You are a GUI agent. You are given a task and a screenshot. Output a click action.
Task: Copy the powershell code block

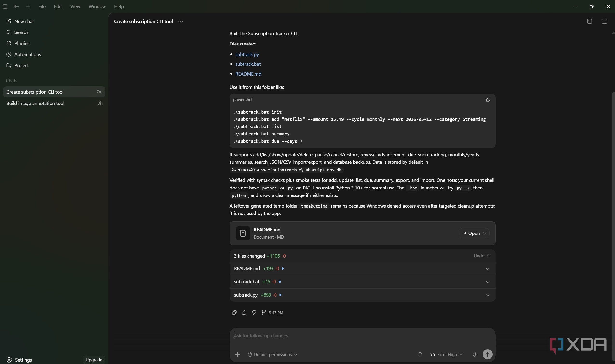(x=488, y=100)
